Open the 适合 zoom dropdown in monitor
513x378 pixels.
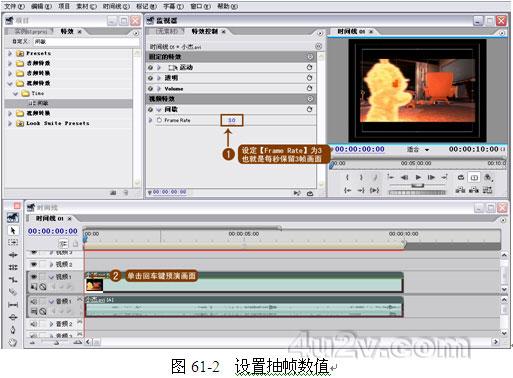point(418,149)
